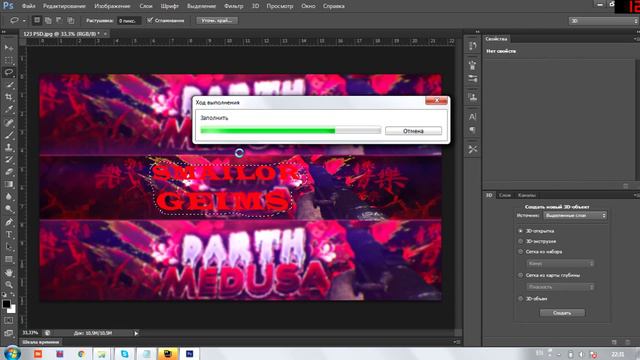Open the background color swatch

pyautogui.click(x=12, y=309)
